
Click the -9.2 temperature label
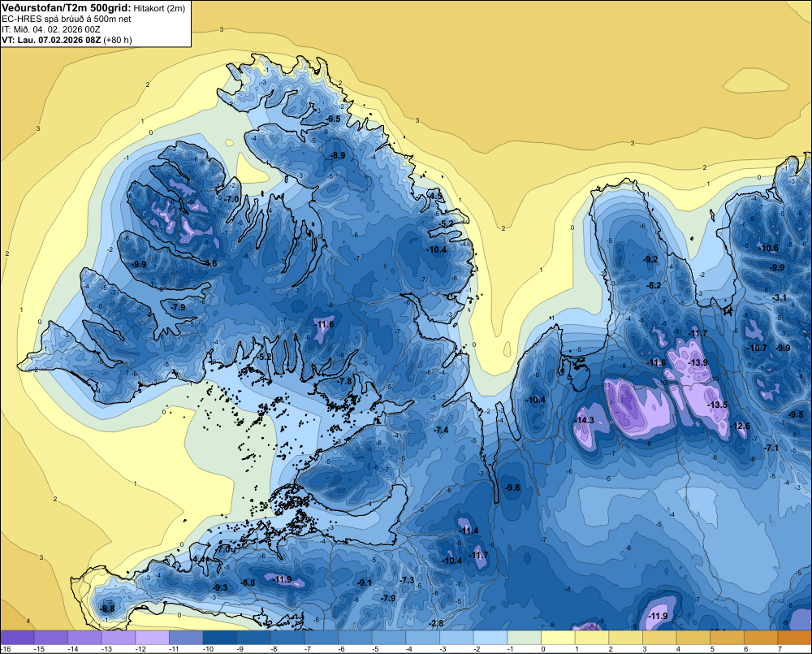tap(650, 259)
